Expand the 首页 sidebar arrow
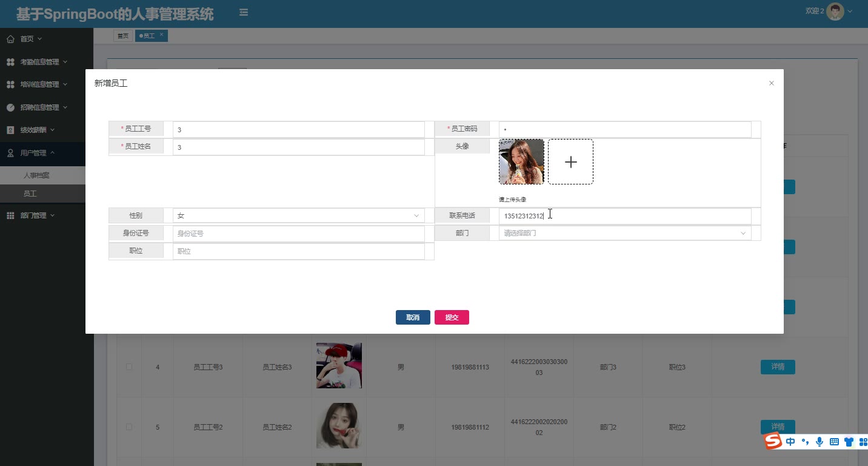This screenshot has height=466, width=868. click(40, 39)
